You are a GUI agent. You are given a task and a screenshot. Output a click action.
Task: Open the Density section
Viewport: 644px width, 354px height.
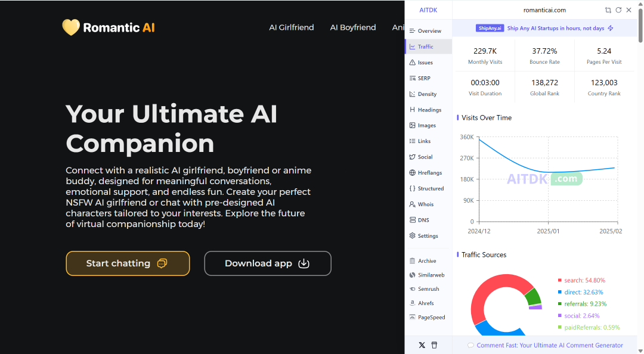click(428, 94)
